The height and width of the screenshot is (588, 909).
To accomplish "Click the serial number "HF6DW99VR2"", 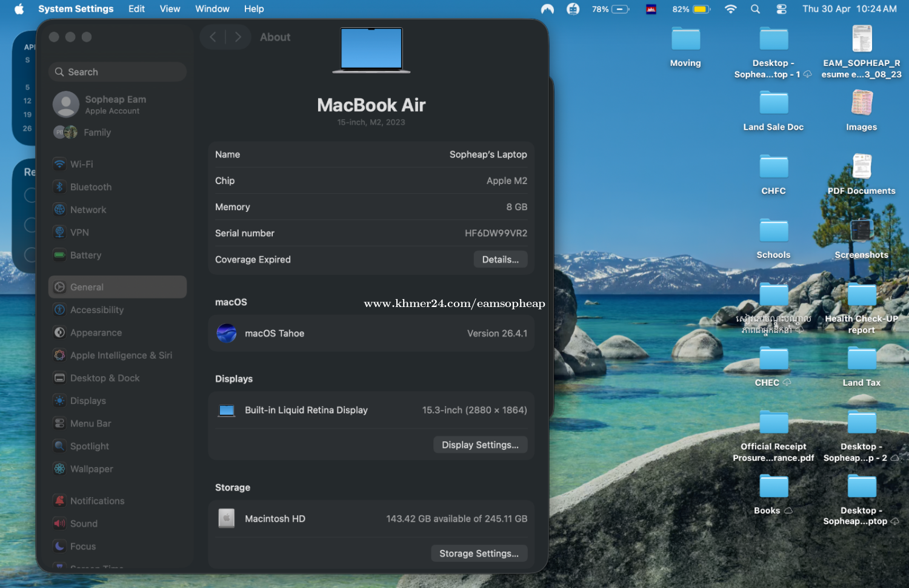I will tap(496, 233).
